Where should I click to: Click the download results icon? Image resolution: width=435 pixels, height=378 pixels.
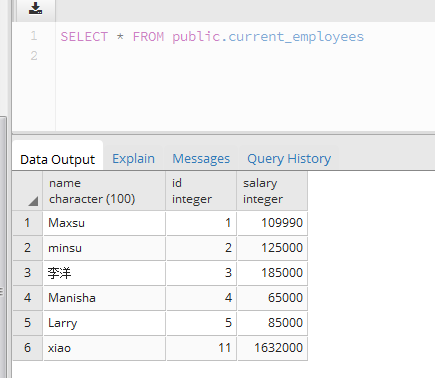click(35, 9)
